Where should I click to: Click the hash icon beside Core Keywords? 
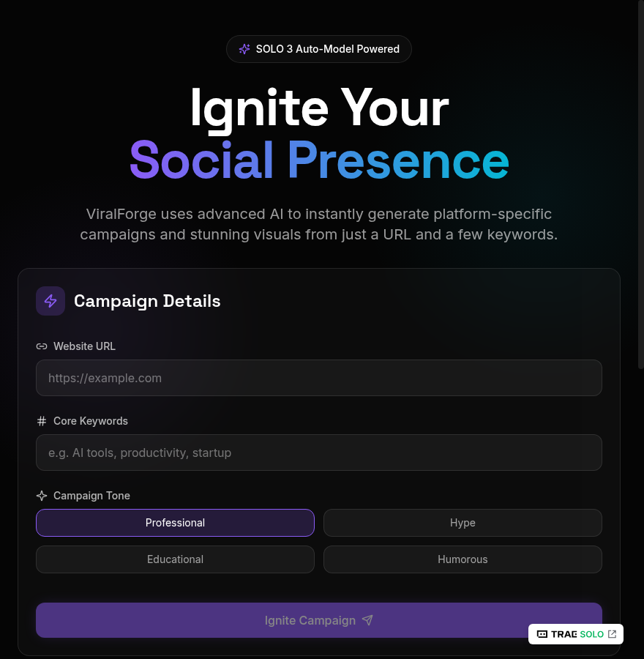coord(42,421)
